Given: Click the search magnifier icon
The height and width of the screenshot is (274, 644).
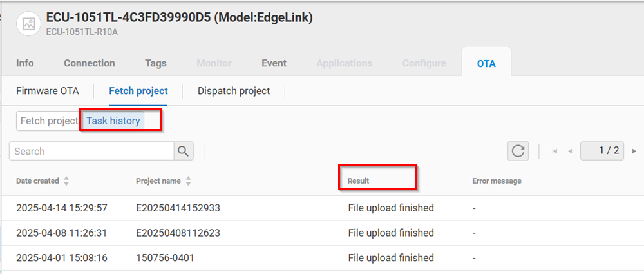Looking at the screenshot, I should click(x=184, y=151).
